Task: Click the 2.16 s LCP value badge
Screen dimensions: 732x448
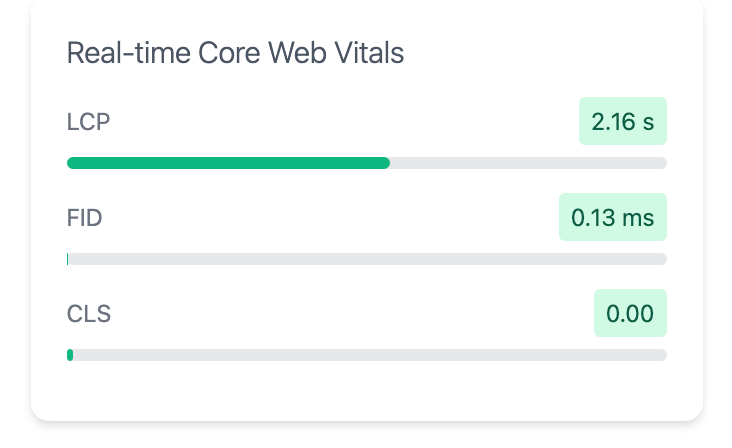Action: (x=623, y=121)
